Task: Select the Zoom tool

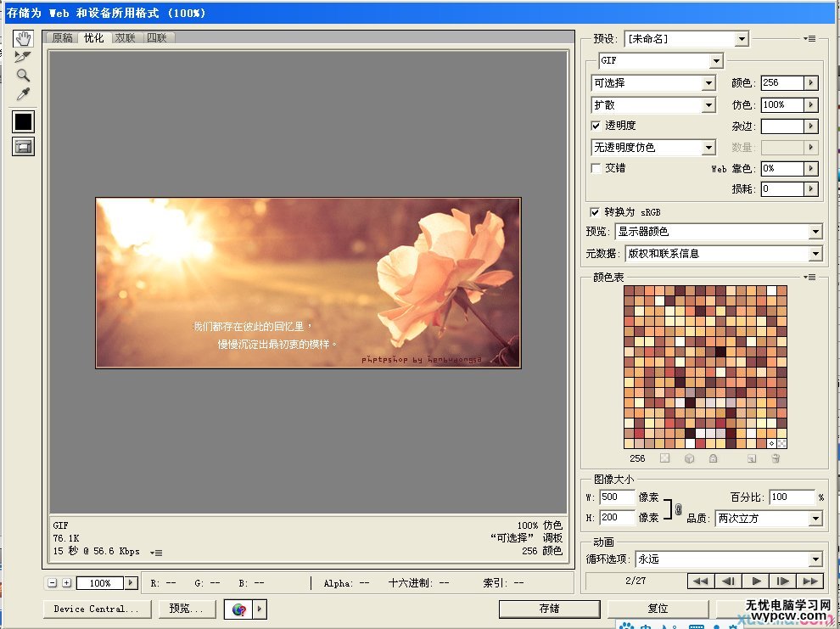Action: [23, 75]
